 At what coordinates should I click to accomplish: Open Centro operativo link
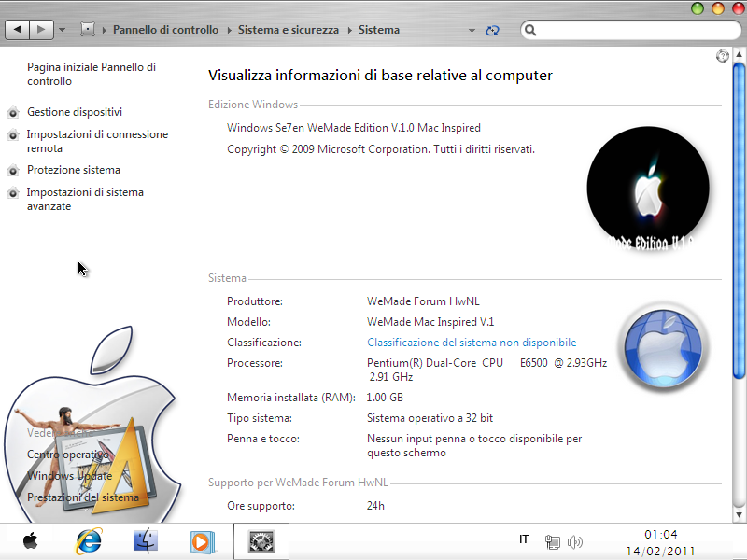(x=67, y=455)
